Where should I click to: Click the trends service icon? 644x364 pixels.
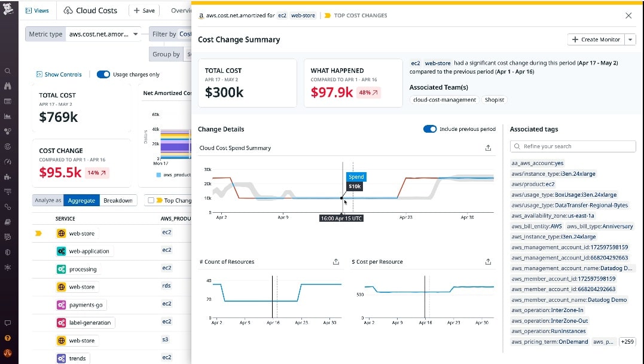61,358
